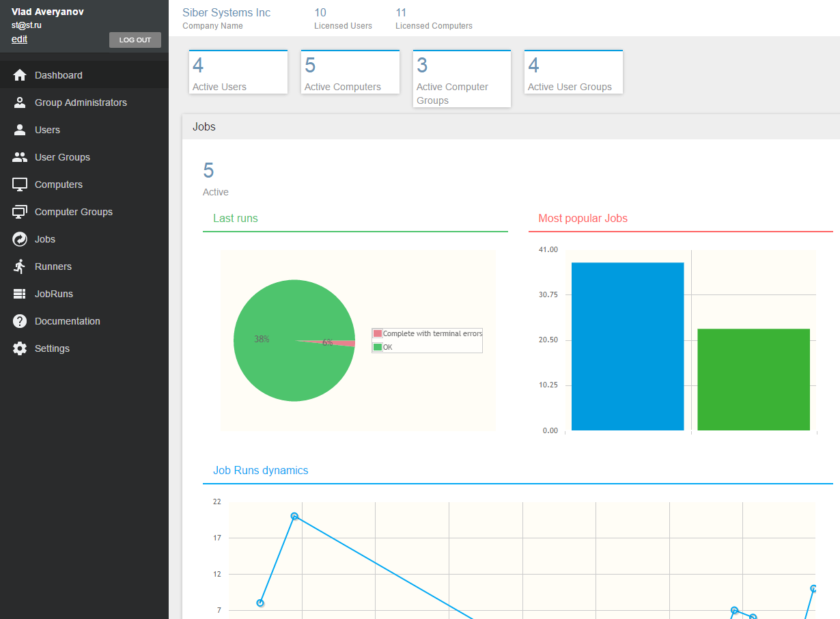840x619 pixels.
Task: Click the blue bar in Most popular Jobs
Action: pos(627,346)
